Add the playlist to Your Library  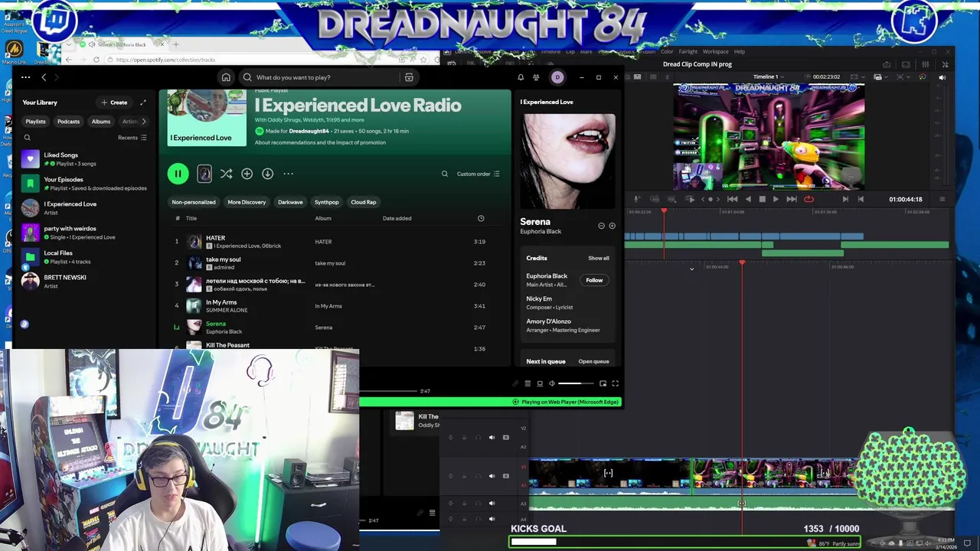(247, 174)
